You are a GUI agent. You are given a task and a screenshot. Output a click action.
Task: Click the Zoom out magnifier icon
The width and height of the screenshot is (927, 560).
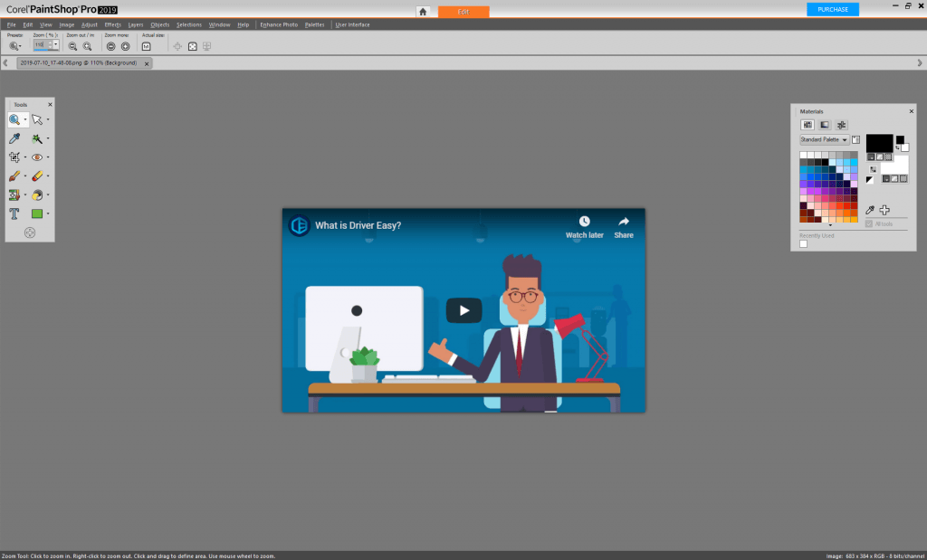(72, 46)
